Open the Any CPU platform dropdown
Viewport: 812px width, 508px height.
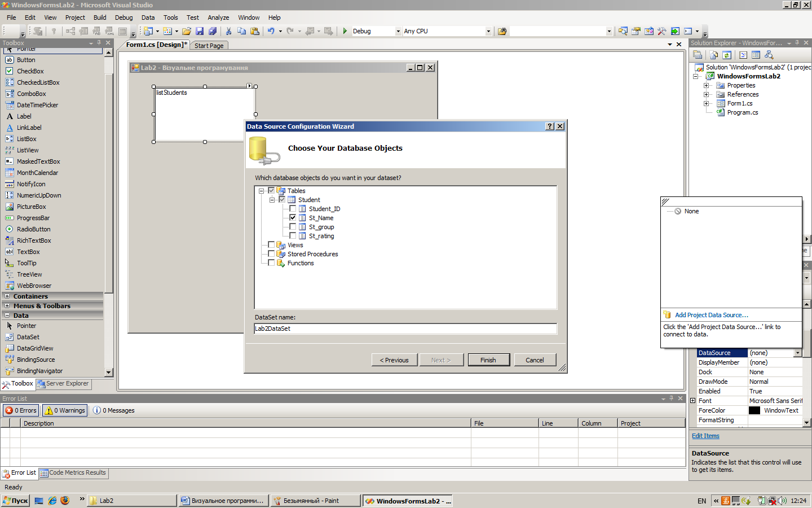tap(488, 32)
